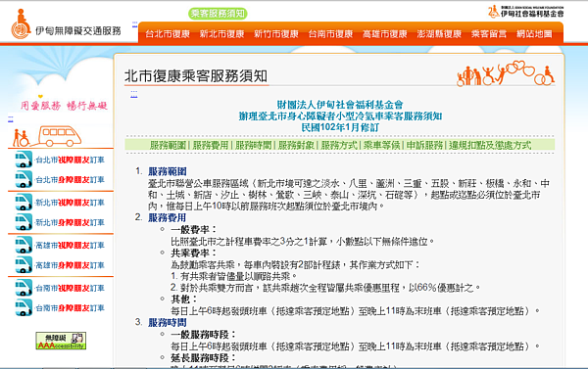The height and width of the screenshot is (369, 588).
Task: Click the green 乘客服務須知 button
Action: click(218, 14)
